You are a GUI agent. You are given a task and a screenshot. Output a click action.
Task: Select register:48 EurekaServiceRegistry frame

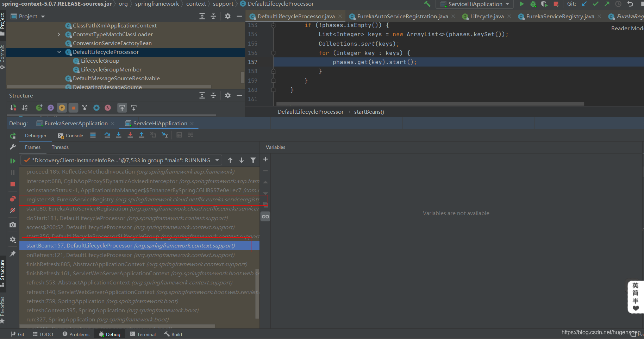tap(139, 200)
